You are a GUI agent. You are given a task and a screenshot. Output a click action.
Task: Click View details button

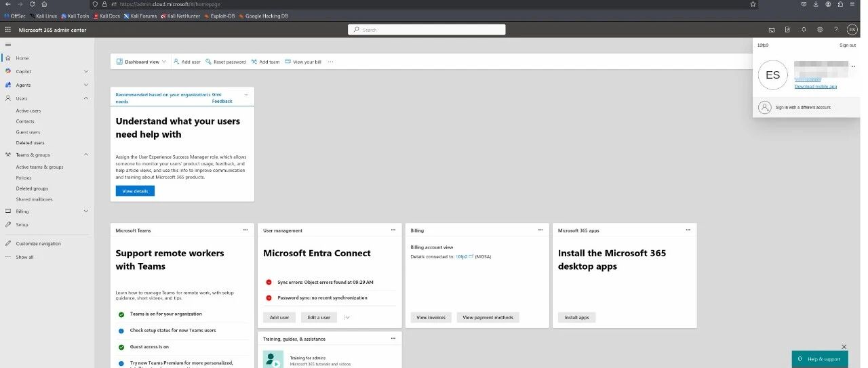[135, 191]
